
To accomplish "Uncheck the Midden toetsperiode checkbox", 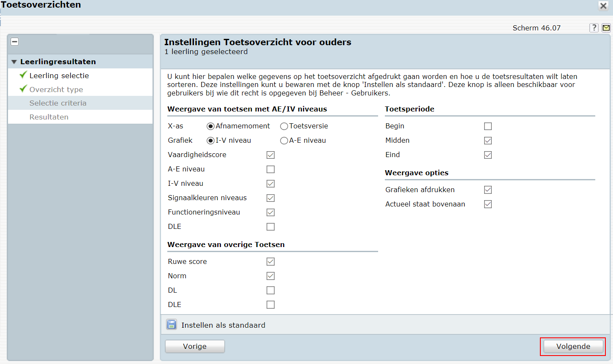I will (x=488, y=141).
